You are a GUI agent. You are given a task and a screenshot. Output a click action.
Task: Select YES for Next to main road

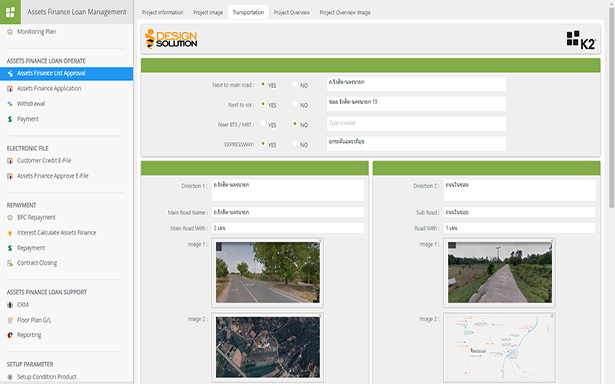click(263, 84)
